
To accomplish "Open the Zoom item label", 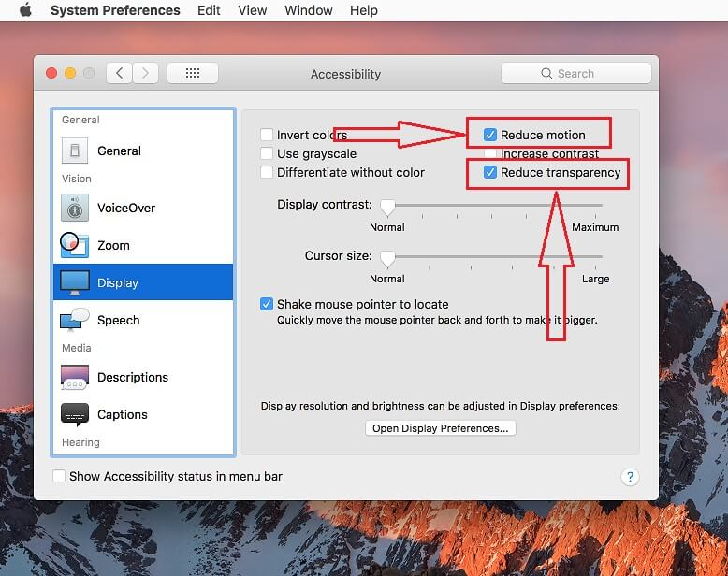I will point(113,245).
